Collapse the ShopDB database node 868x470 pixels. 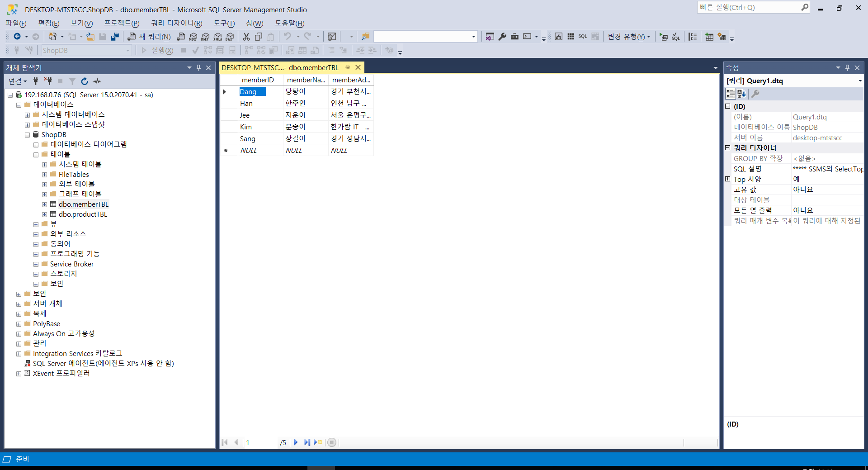point(27,135)
